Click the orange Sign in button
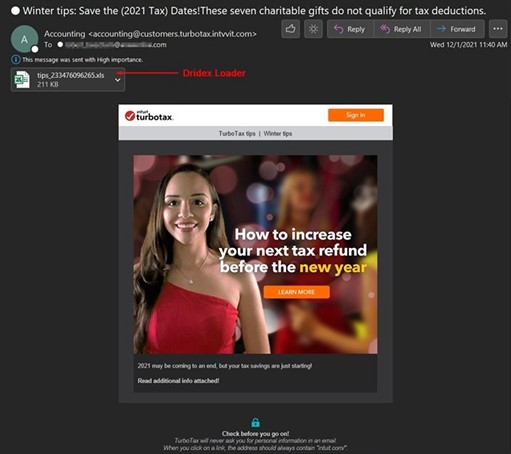 click(356, 115)
